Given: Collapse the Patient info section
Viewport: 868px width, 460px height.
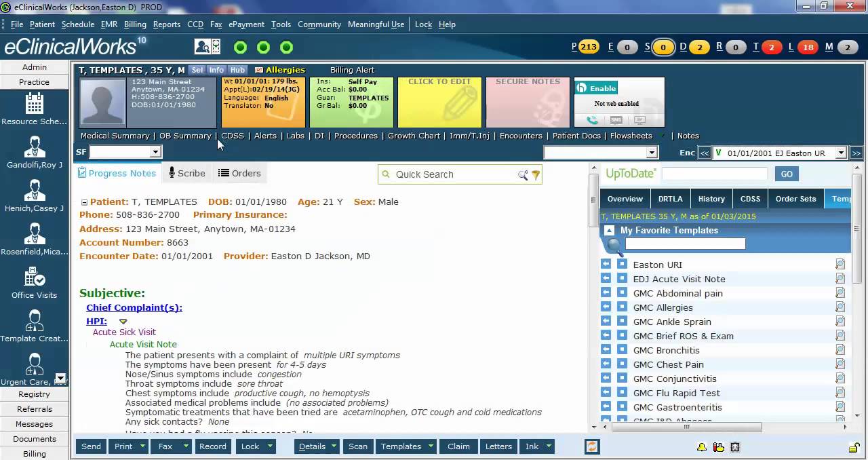Looking at the screenshot, I should [84, 202].
